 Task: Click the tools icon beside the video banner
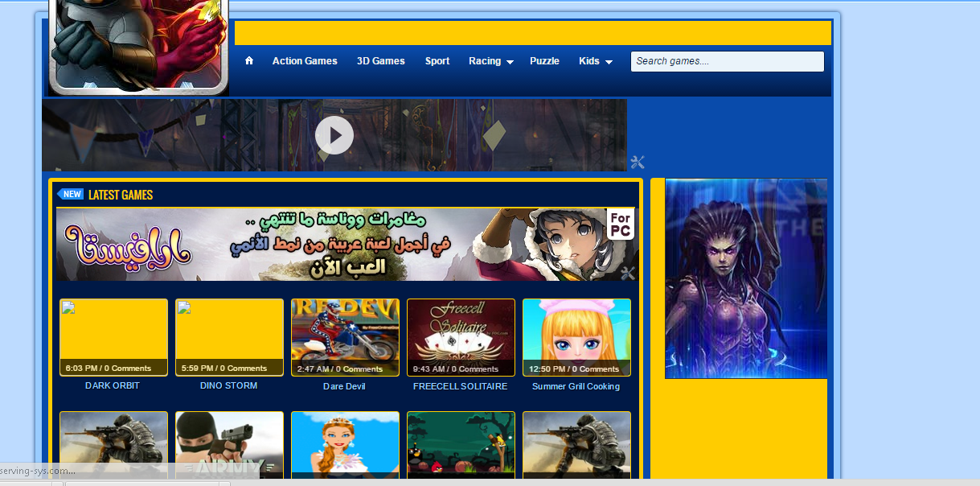[638, 162]
